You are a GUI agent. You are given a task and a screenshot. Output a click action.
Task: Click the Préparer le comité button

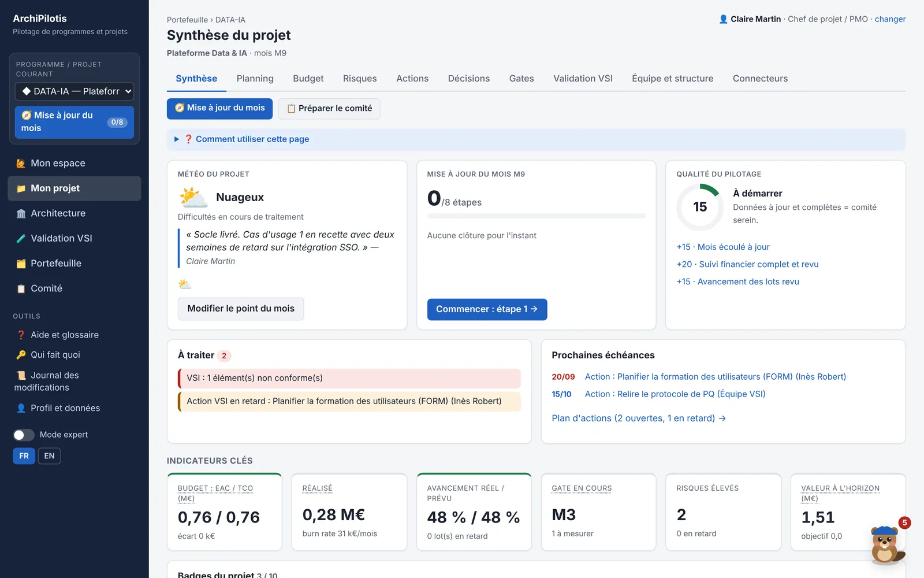coord(329,109)
